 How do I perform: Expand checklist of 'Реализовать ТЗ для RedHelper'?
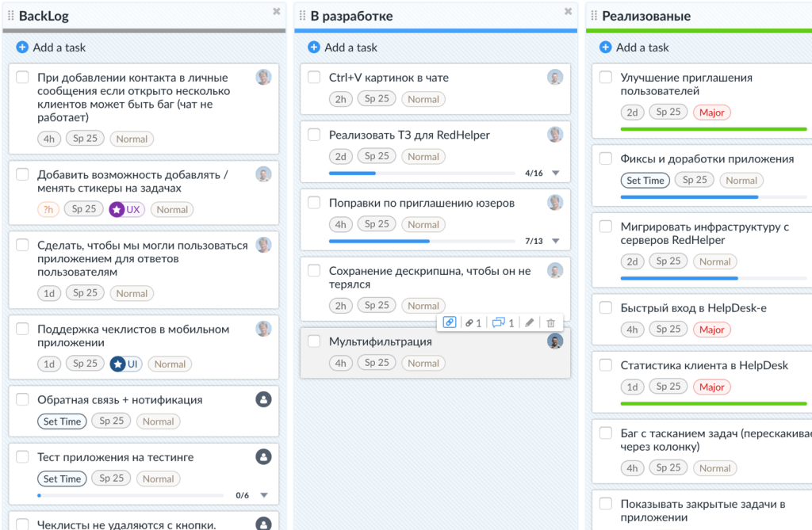[x=555, y=173]
